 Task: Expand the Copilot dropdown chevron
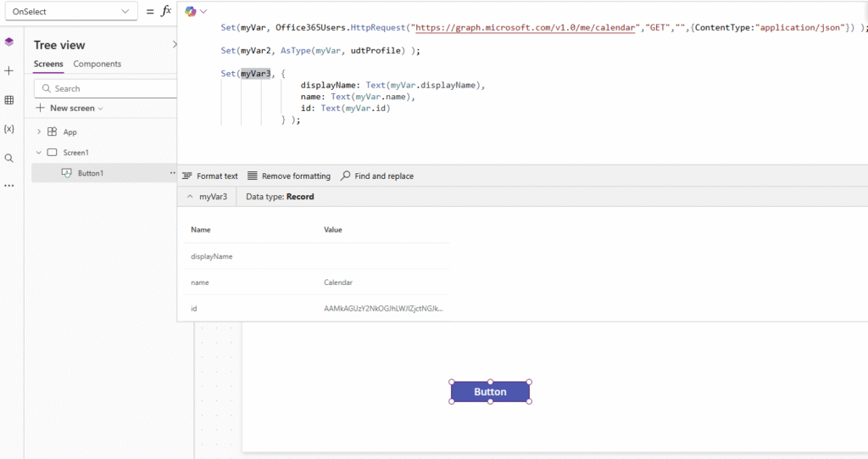203,11
